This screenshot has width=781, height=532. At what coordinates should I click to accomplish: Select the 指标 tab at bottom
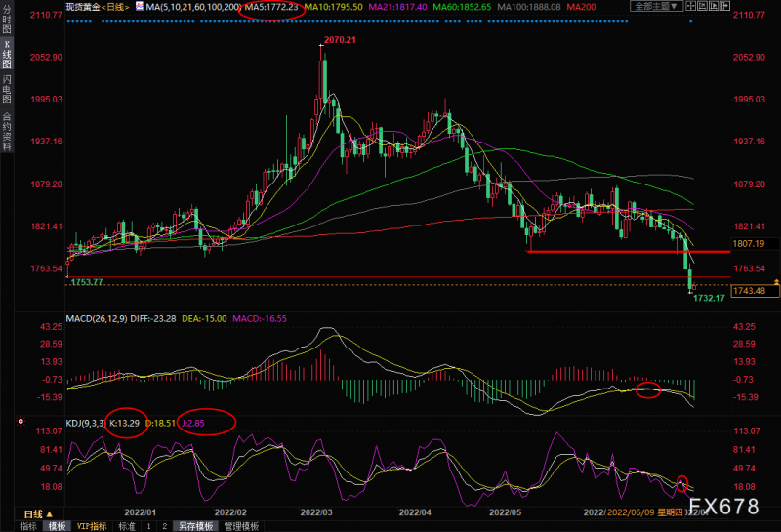(x=28, y=526)
